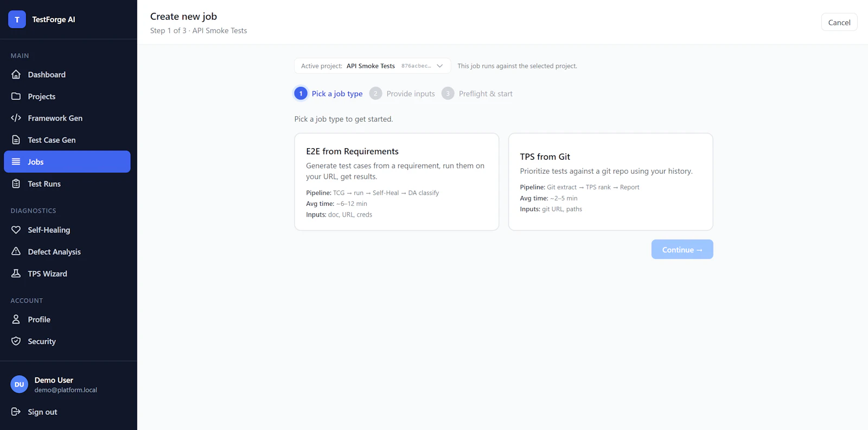
Task: Click demo@platform.local email text
Action: (66, 390)
